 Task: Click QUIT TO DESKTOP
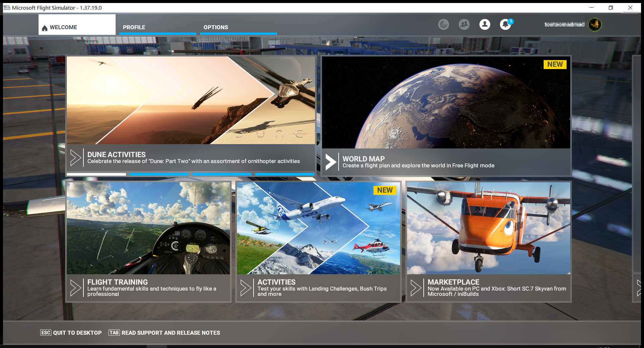(x=77, y=333)
